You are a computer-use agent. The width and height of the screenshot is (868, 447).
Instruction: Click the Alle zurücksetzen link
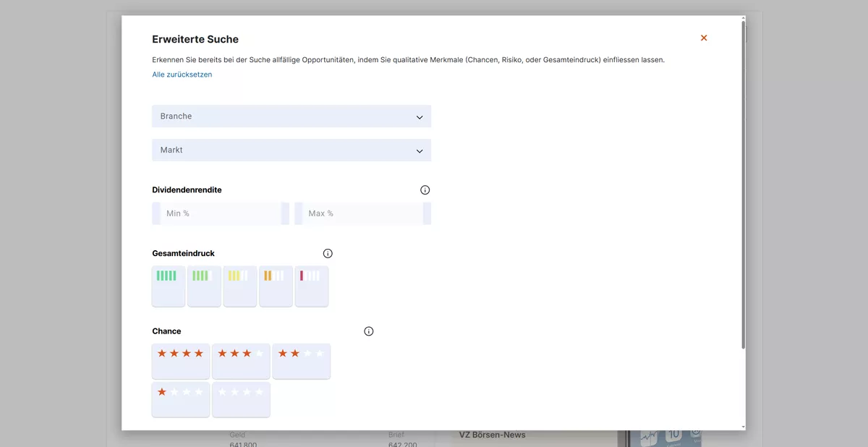click(182, 74)
